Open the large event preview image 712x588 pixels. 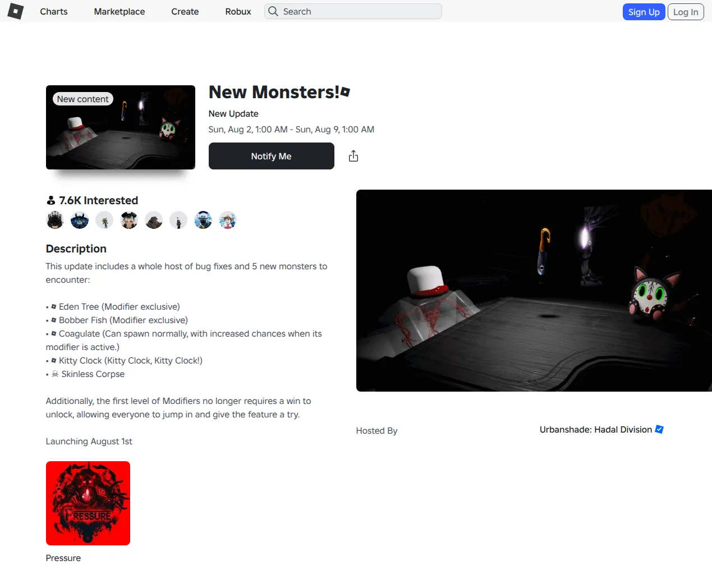(x=534, y=291)
